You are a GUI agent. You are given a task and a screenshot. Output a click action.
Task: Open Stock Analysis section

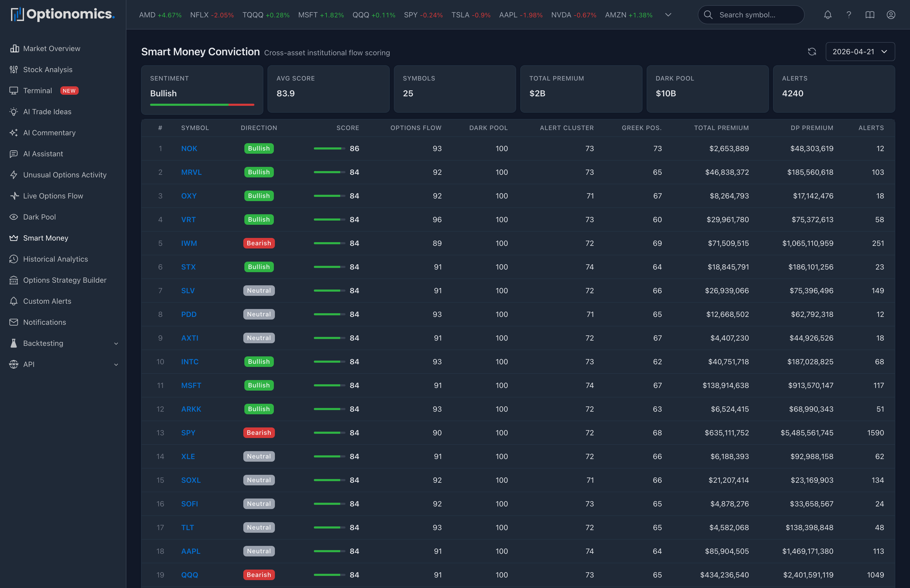48,69
